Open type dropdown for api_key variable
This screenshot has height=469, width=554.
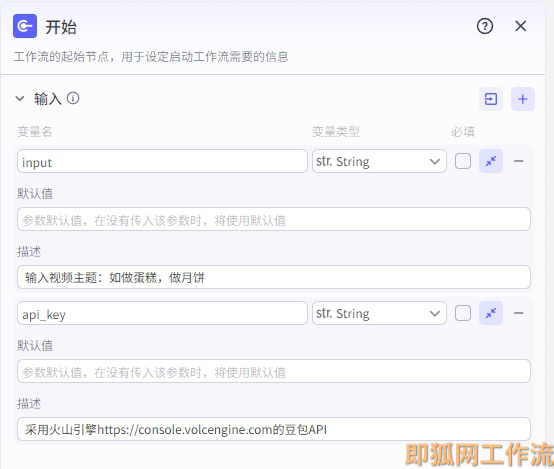[x=379, y=313]
